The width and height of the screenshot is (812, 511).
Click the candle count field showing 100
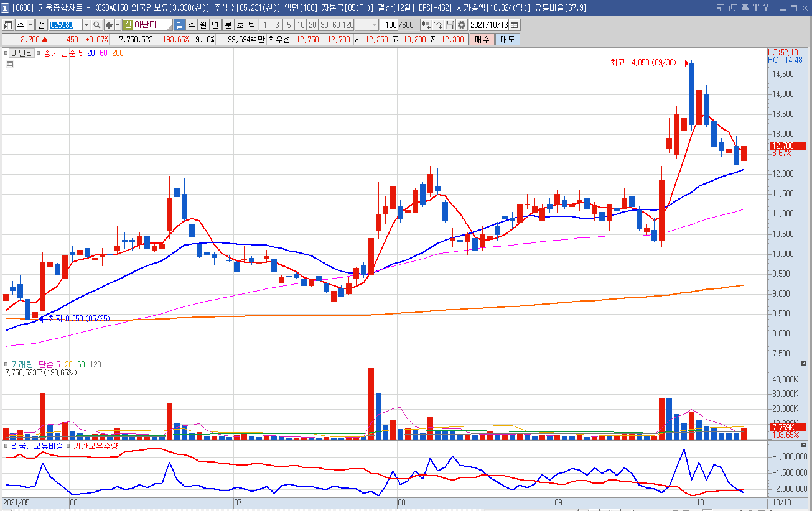[x=389, y=25]
